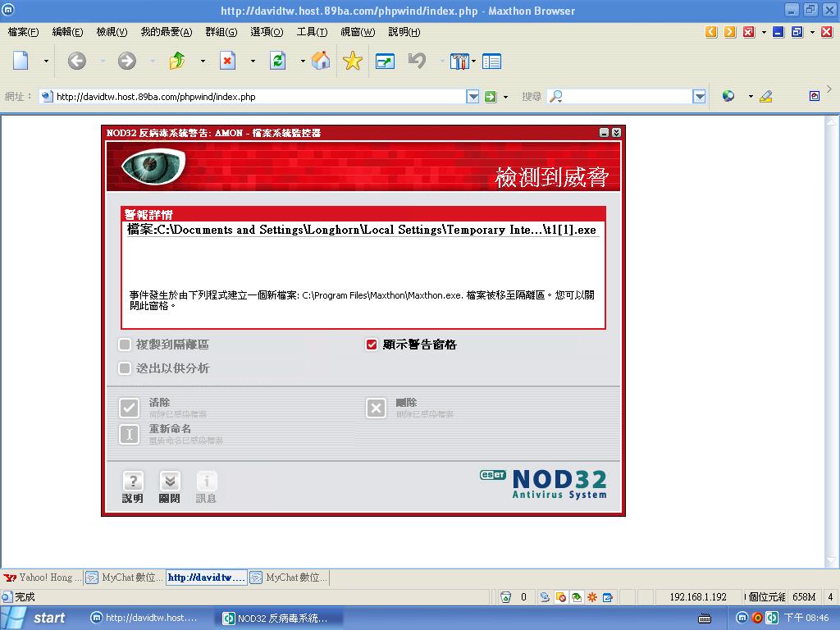Screen dimensions: 840x630
Task: Open the Stop button dropdown arrow
Action: click(x=253, y=61)
